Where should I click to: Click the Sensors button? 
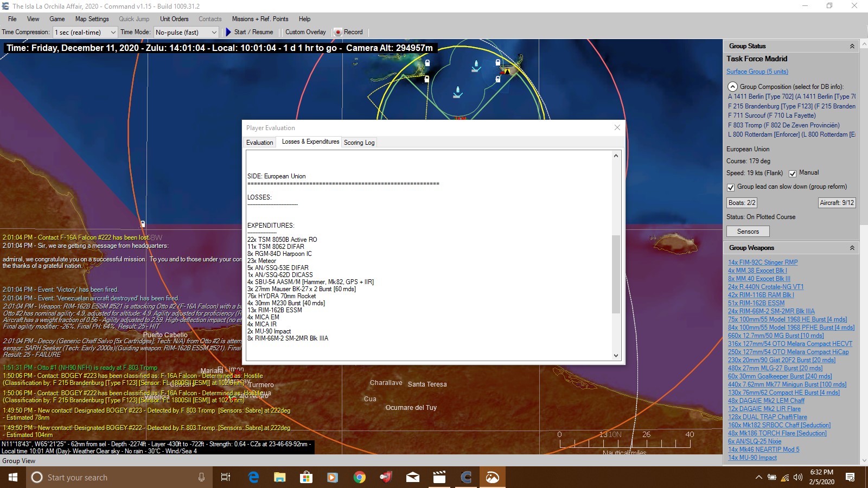(748, 232)
